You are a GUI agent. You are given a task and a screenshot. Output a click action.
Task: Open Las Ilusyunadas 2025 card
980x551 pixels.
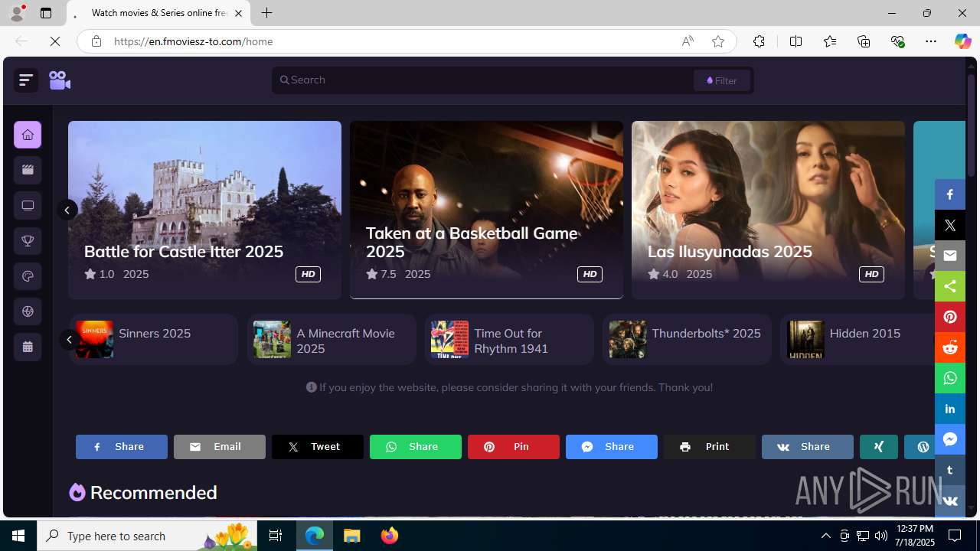pyautogui.click(x=768, y=210)
